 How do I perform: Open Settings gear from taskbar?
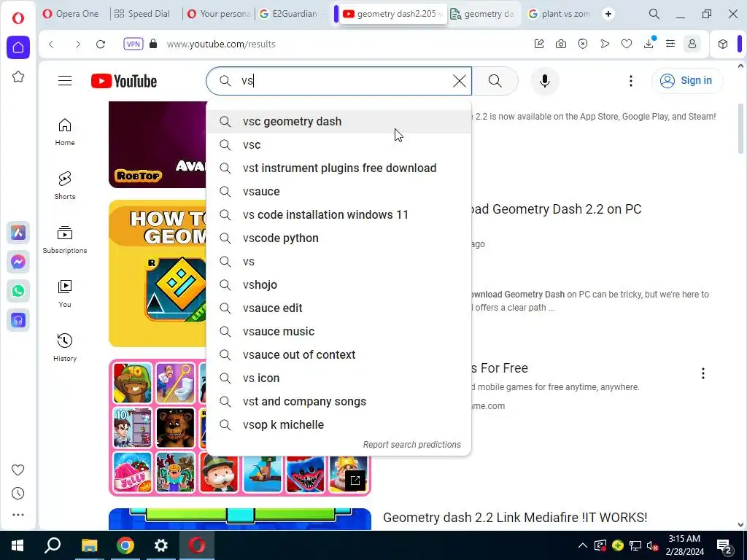point(161,545)
